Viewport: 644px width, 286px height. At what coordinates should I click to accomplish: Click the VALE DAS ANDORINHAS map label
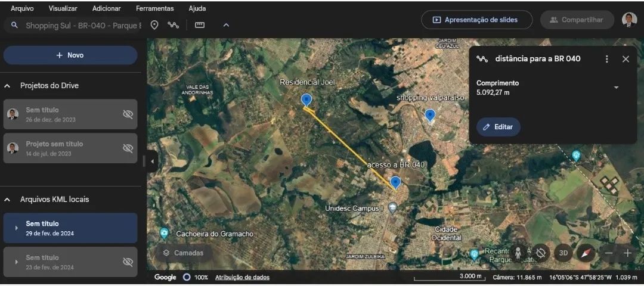[x=197, y=90]
